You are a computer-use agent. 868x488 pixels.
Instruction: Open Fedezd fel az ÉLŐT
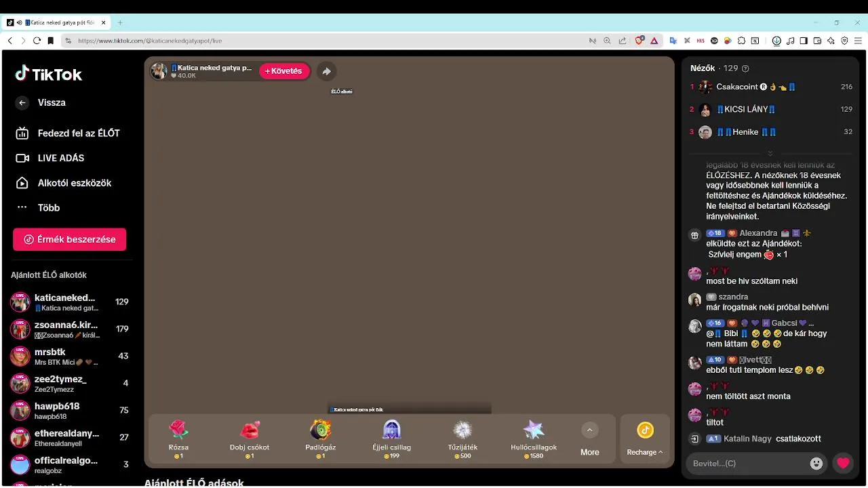68,134
